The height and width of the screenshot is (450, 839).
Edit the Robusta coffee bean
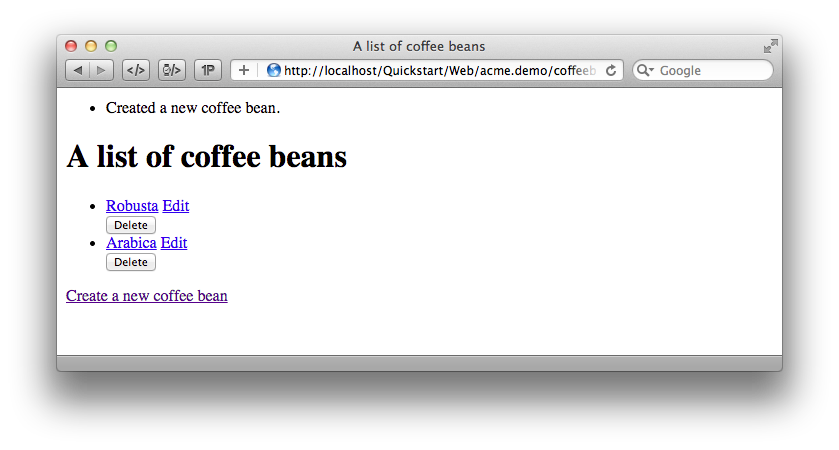(176, 206)
